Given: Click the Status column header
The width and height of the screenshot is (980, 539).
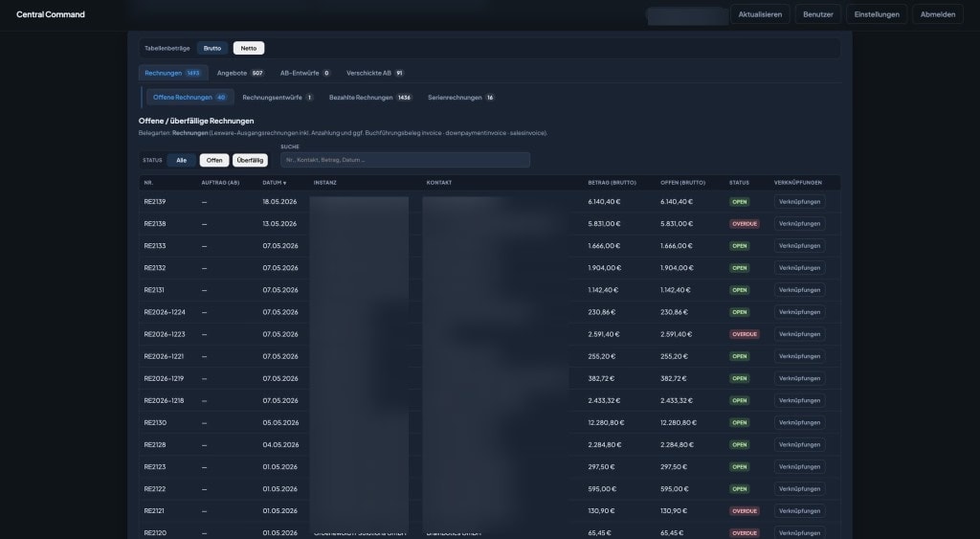Looking at the screenshot, I should click(x=739, y=183).
